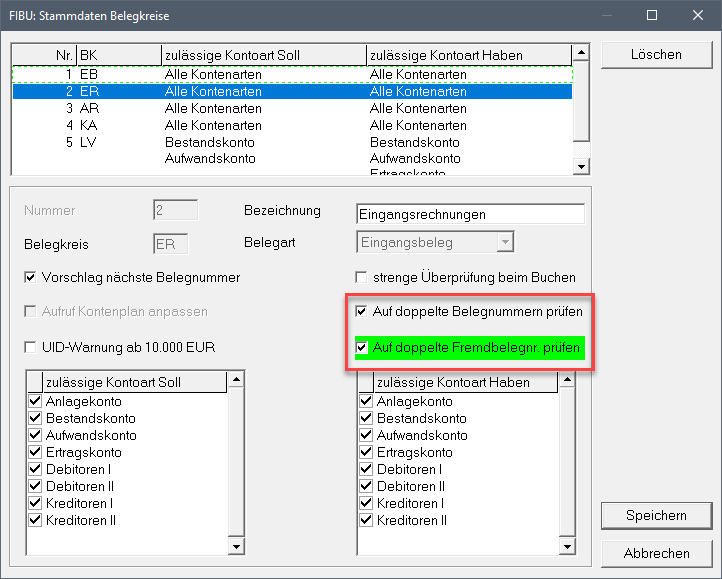Select the LV Belegkreis row
722x579 pixels.
click(89, 142)
